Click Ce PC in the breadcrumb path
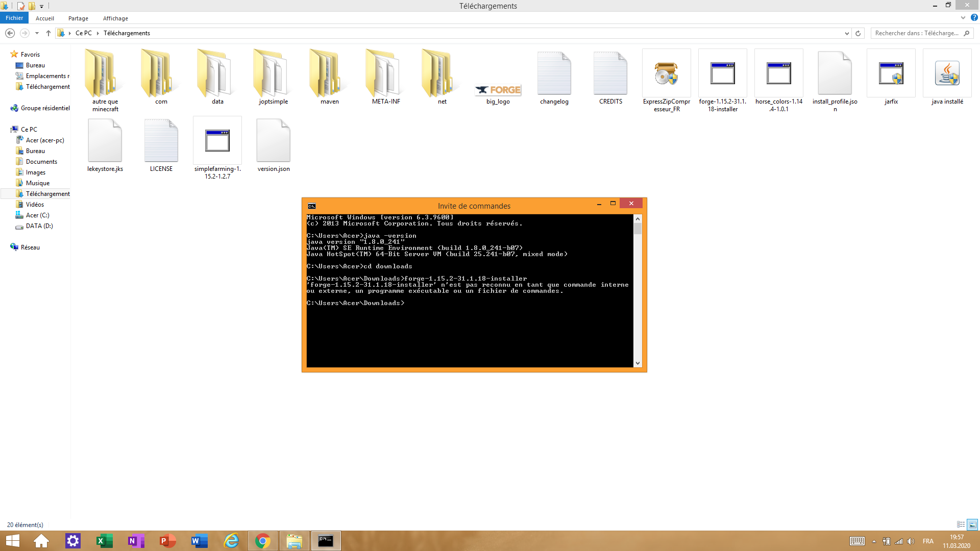Viewport: 980px width, 551px height. 83,33
